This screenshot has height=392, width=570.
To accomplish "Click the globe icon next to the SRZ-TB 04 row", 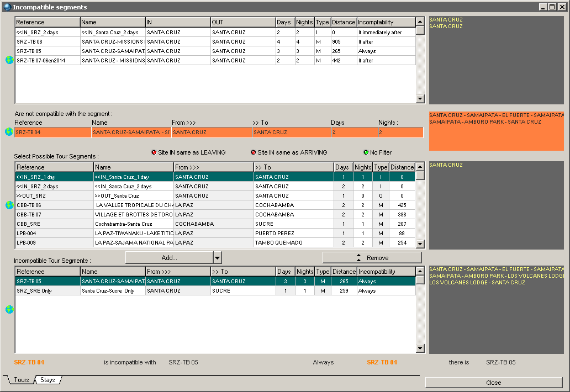I will [x=9, y=132].
